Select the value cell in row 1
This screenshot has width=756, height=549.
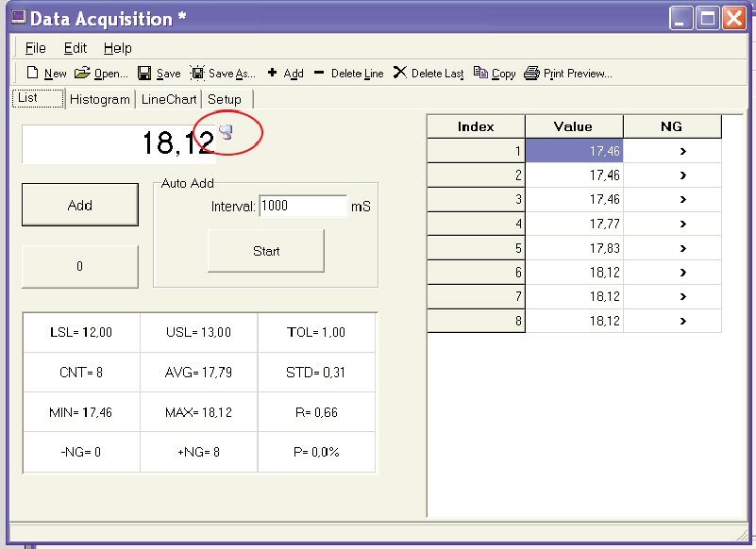coord(574,151)
